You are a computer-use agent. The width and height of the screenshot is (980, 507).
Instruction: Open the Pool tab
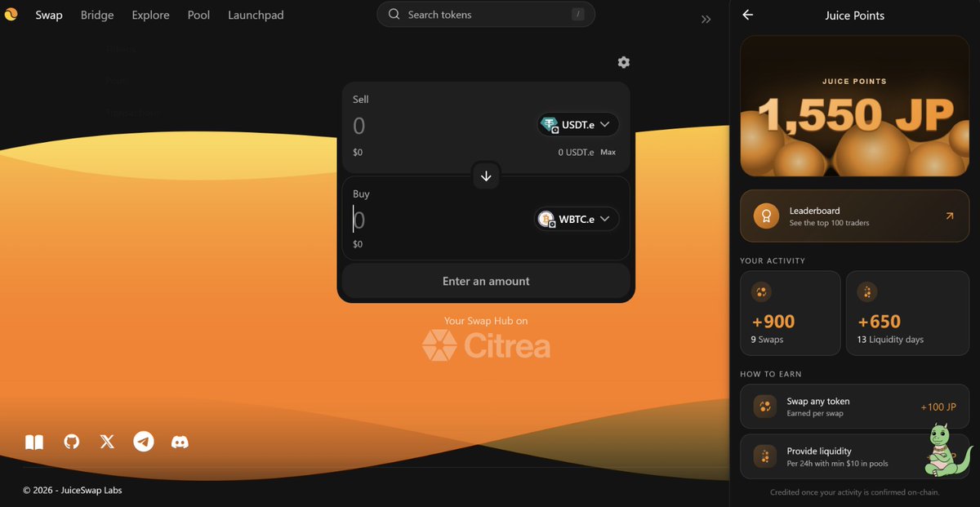198,15
